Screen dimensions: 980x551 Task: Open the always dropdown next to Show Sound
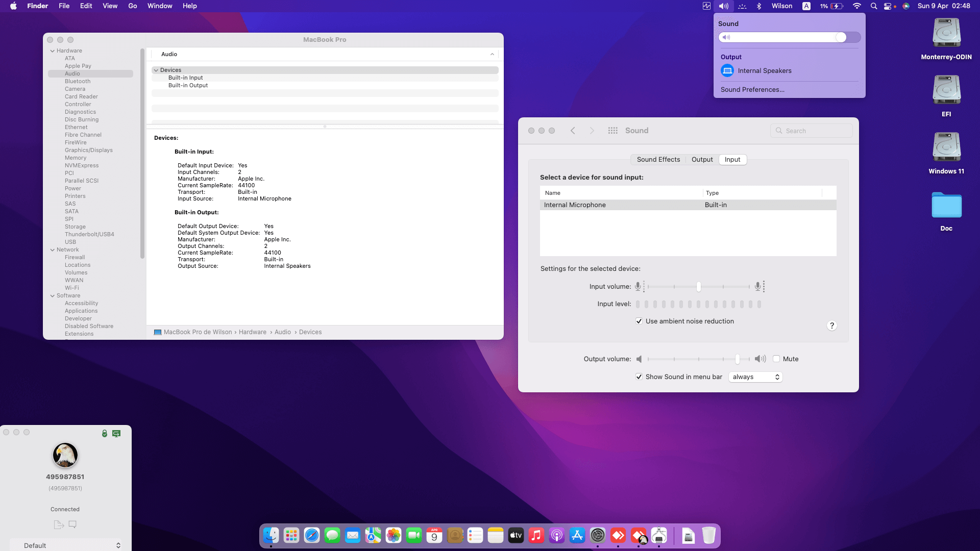[755, 377]
